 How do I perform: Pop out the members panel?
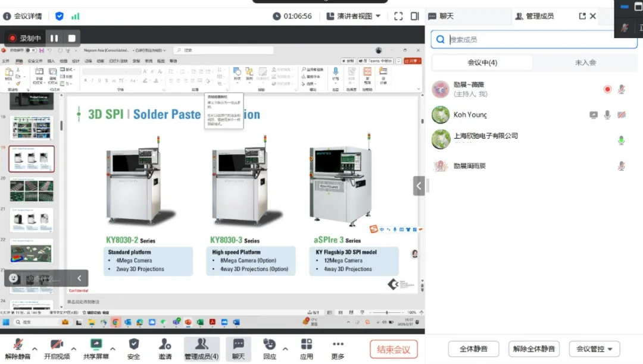(x=582, y=16)
